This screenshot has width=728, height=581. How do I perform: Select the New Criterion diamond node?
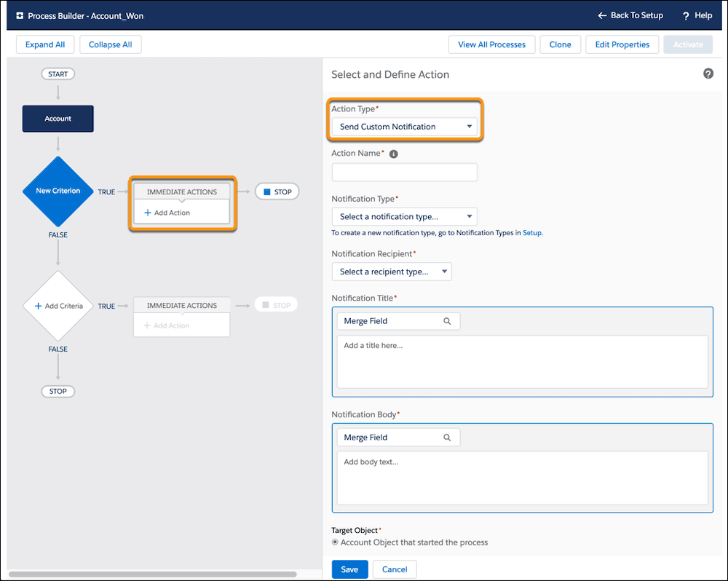[x=58, y=191]
